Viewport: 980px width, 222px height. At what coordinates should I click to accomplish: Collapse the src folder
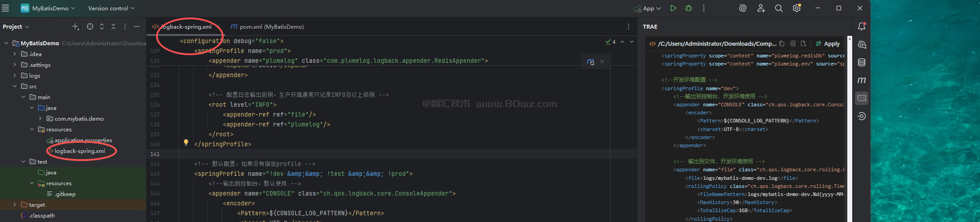(x=15, y=86)
